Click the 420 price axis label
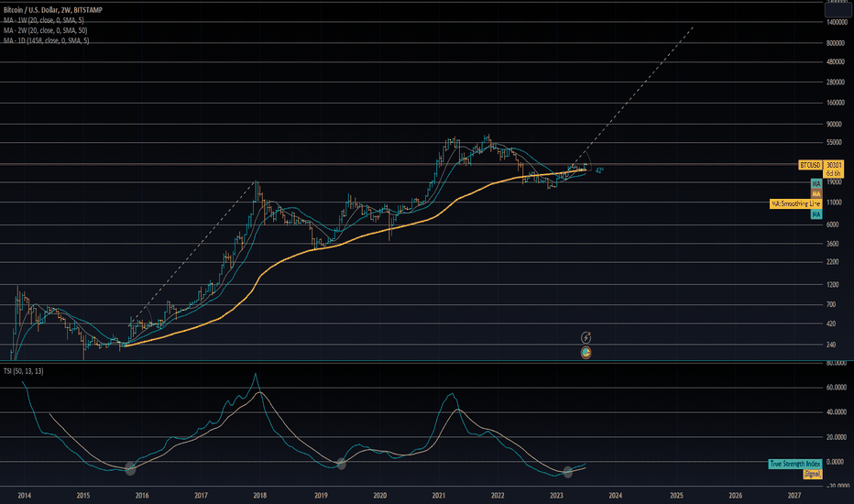 point(830,323)
